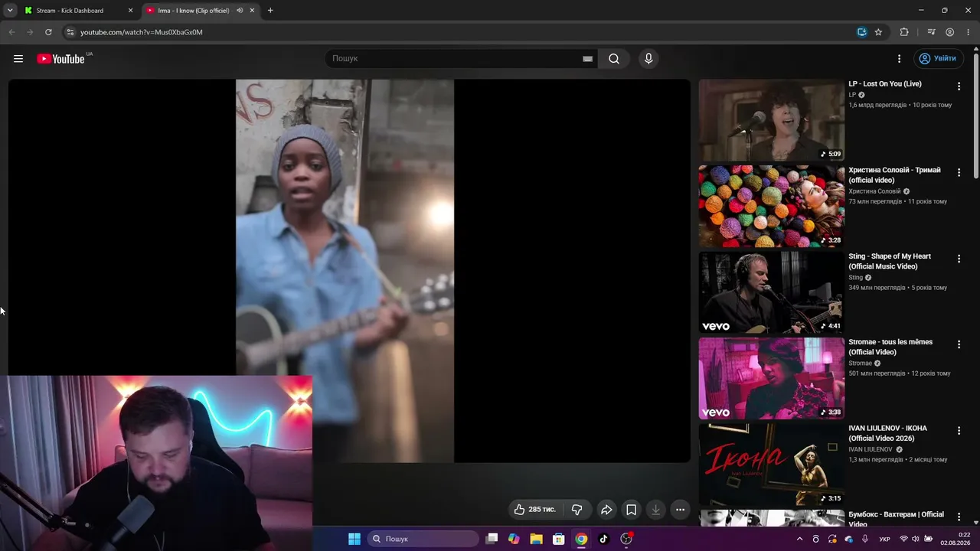Mute the Irma tab via speaker icon
The height and width of the screenshot is (551, 980).
[240, 11]
